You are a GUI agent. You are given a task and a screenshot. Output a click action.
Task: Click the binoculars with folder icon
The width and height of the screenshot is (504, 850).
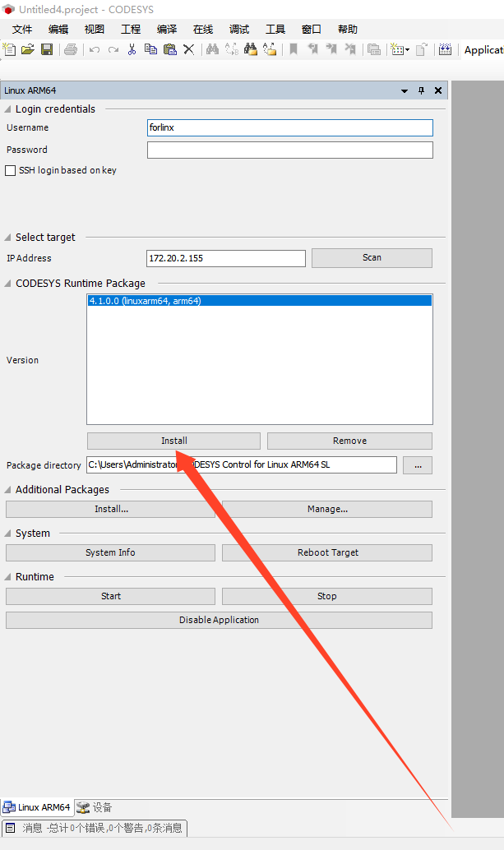(x=251, y=49)
